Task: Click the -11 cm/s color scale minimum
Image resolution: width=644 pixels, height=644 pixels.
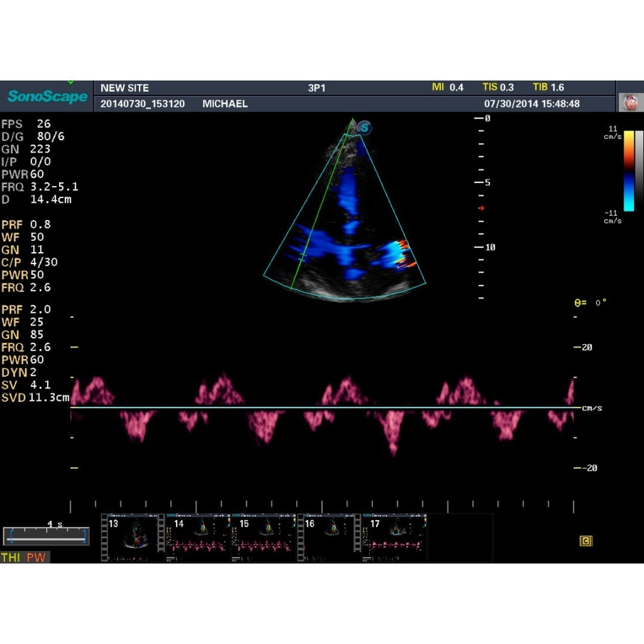Action: tap(612, 217)
